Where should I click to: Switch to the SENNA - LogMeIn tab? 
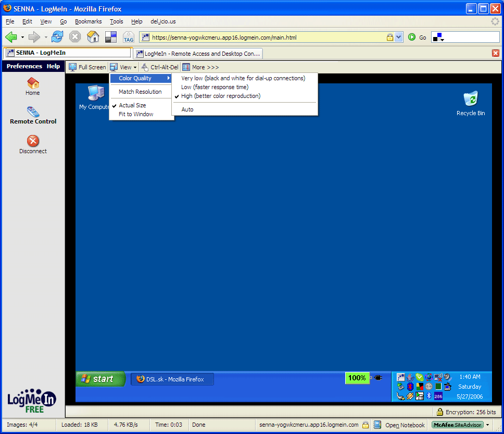68,53
